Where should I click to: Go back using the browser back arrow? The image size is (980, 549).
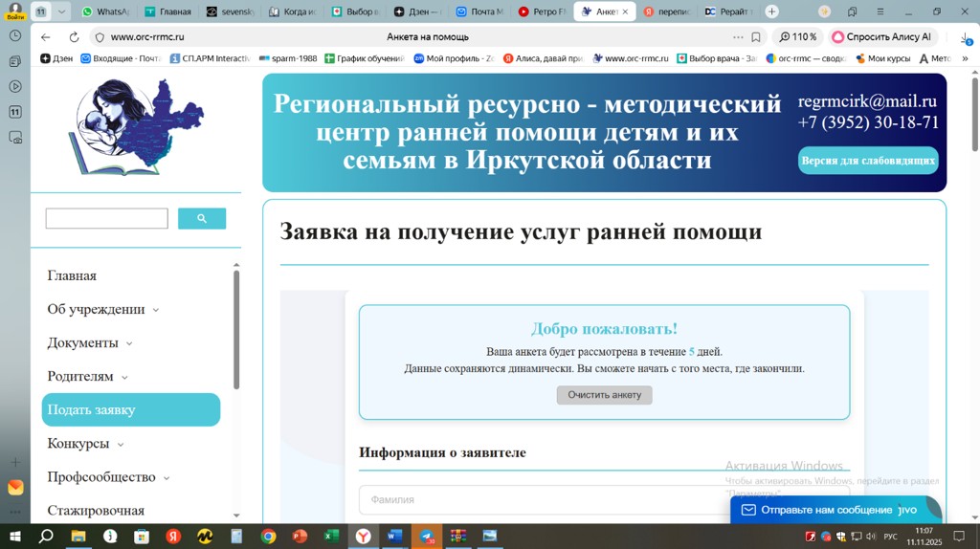click(x=45, y=37)
